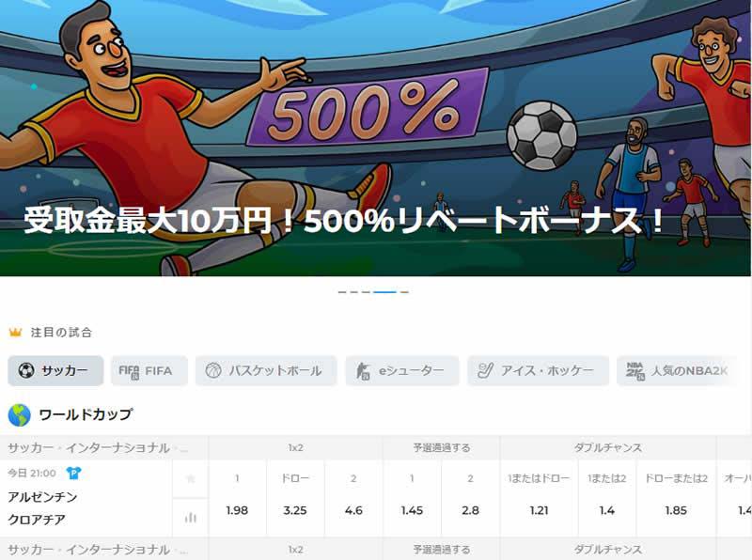Open match statistics bar chart icon
The height and width of the screenshot is (560, 752).
coord(191,518)
